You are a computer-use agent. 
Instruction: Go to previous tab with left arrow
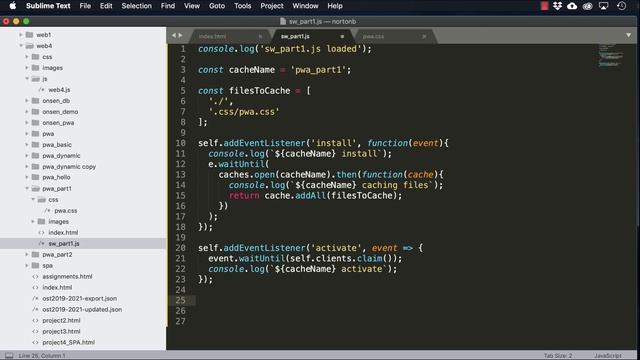pos(173,36)
